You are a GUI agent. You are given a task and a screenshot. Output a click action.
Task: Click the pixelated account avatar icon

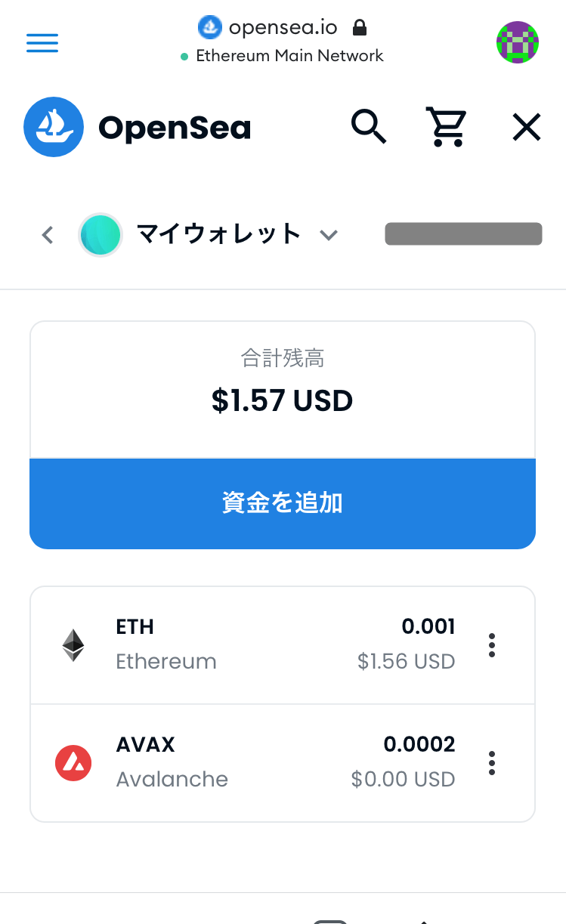coord(517,42)
